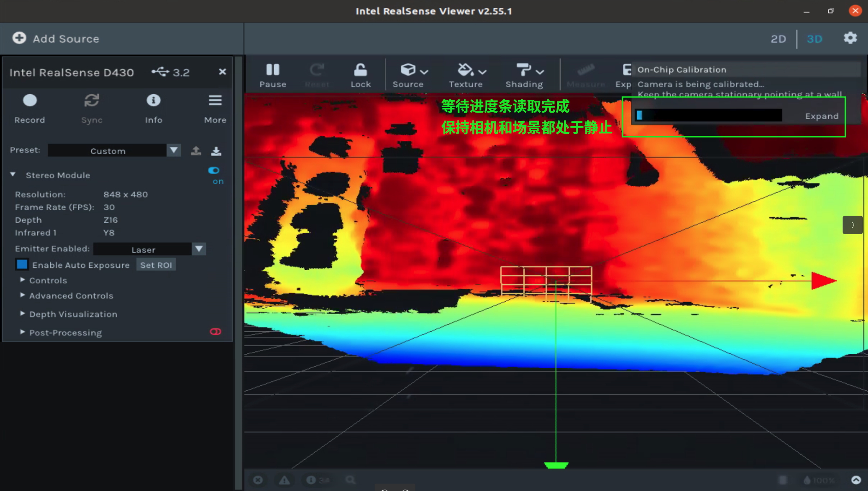Click the Lock view icon
Viewport: 868px width, 491px height.
tap(360, 71)
